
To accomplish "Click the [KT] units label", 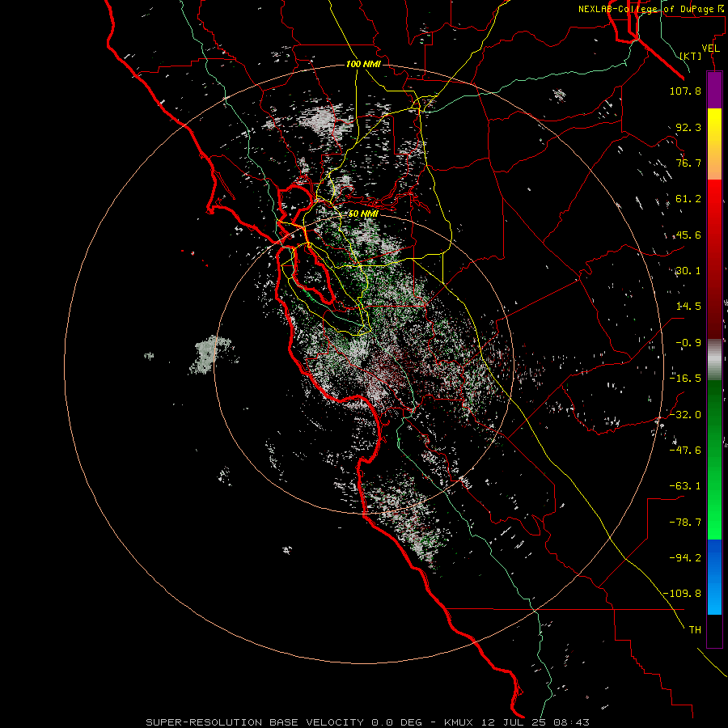I will [691, 56].
